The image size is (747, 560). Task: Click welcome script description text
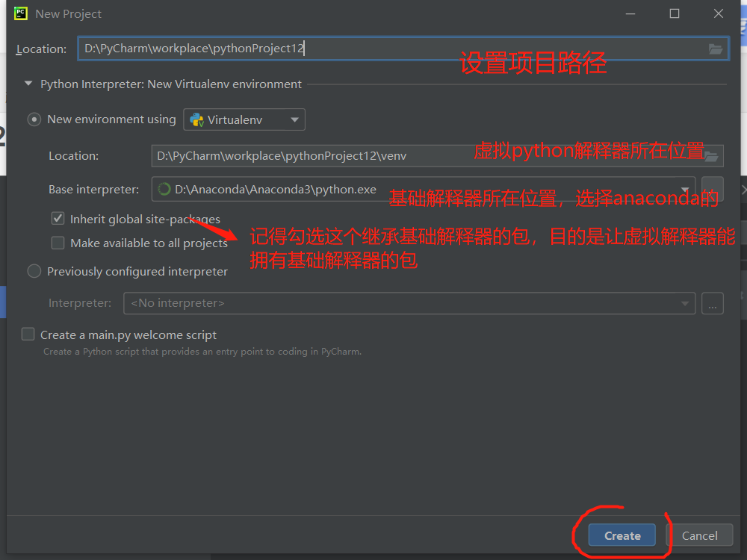[202, 352]
